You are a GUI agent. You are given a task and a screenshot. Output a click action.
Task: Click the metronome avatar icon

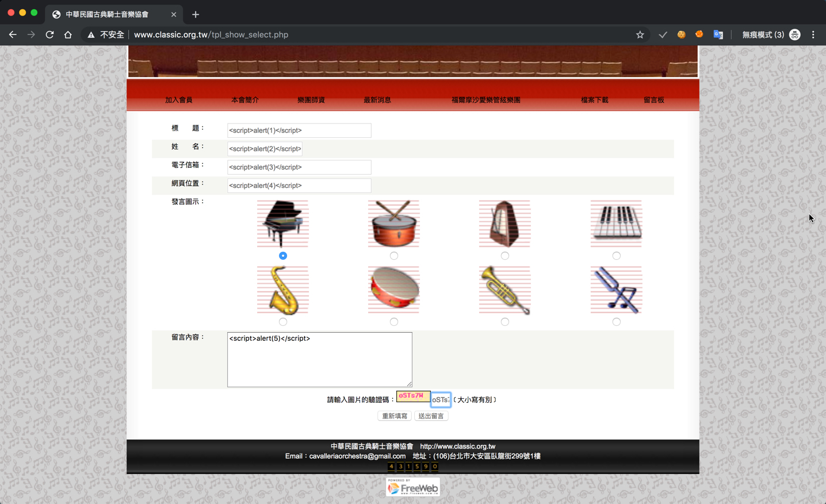click(505, 224)
